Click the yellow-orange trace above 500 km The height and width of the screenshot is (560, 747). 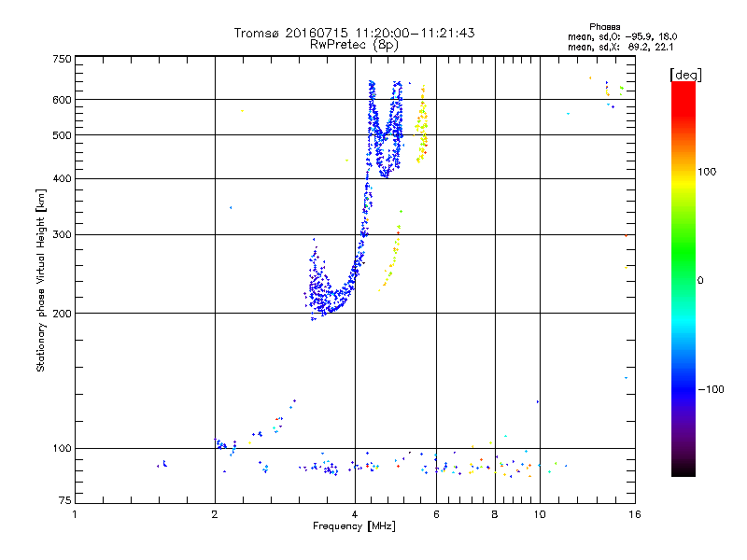(422, 124)
